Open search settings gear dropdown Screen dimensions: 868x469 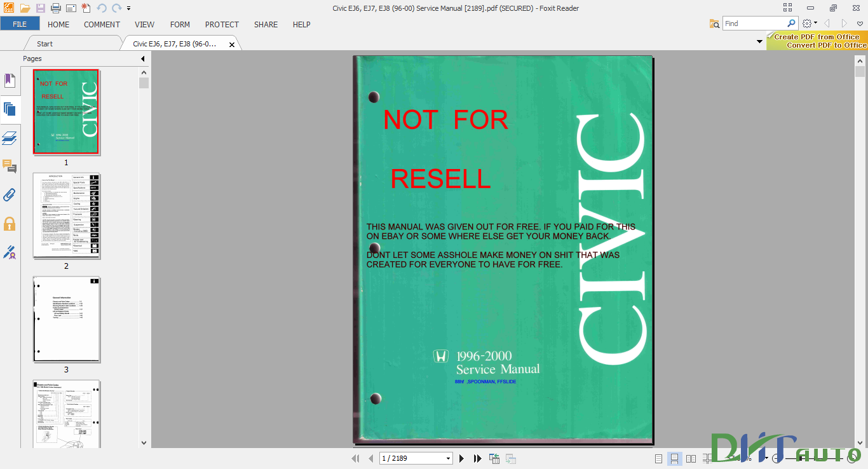coord(810,24)
